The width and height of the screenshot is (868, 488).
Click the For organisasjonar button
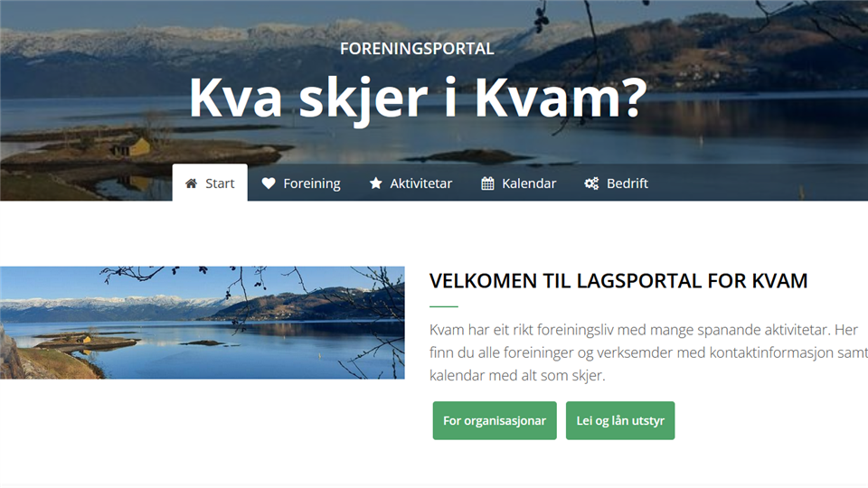point(495,420)
